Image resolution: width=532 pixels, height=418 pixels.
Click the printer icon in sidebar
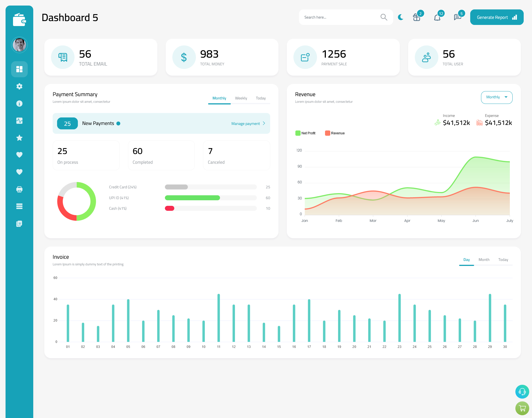(x=19, y=189)
